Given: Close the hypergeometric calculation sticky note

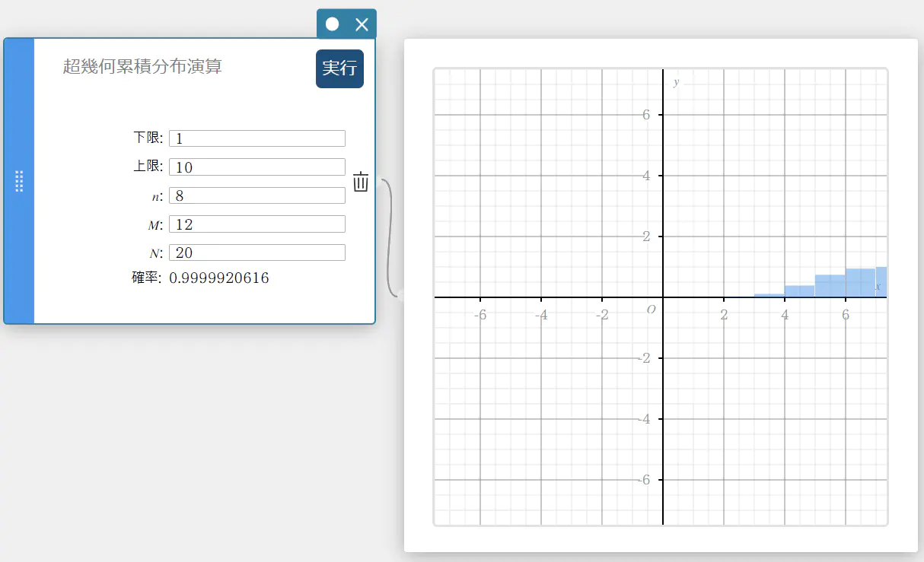Looking at the screenshot, I should 362,24.
